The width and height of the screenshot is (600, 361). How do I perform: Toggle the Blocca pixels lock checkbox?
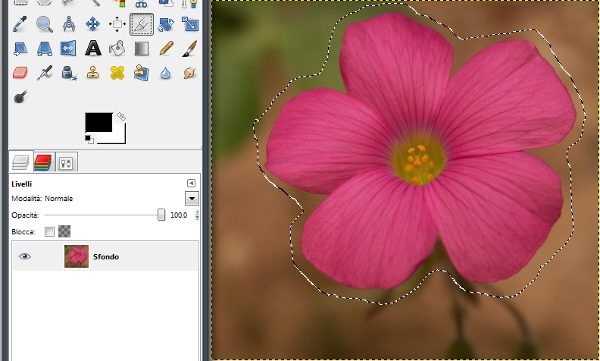49,232
